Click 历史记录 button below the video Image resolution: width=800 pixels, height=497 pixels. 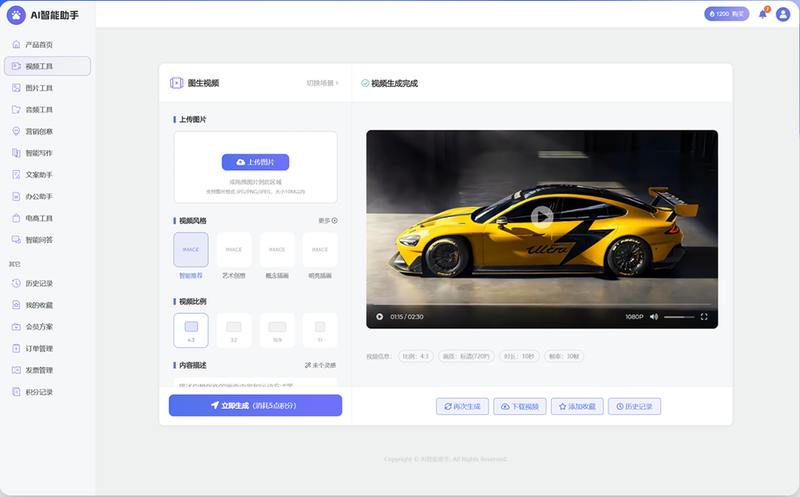[634, 406]
